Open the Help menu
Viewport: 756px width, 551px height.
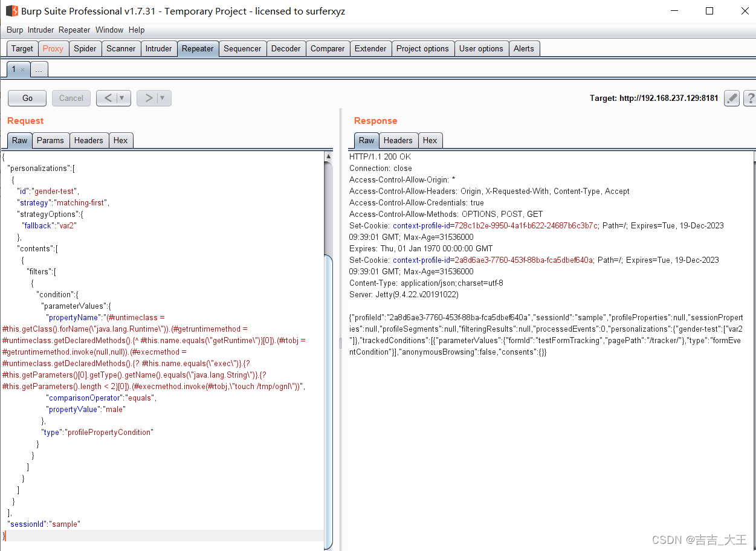tap(137, 30)
